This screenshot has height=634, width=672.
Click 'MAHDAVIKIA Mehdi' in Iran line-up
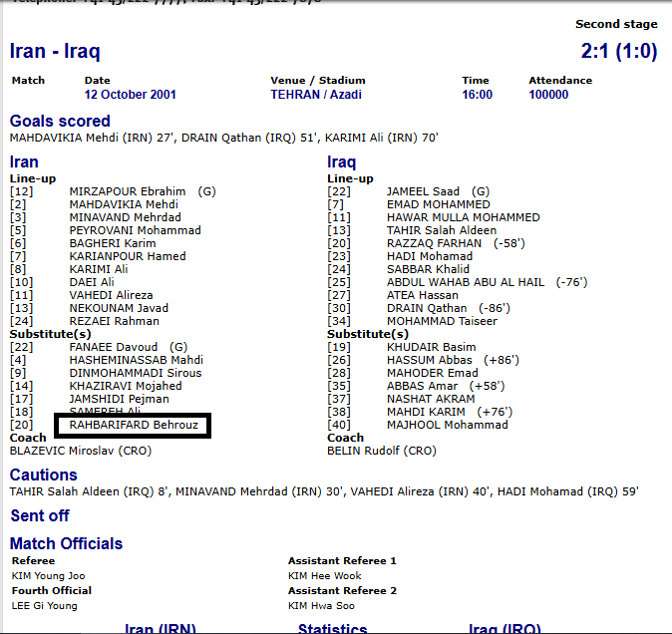click(124, 204)
